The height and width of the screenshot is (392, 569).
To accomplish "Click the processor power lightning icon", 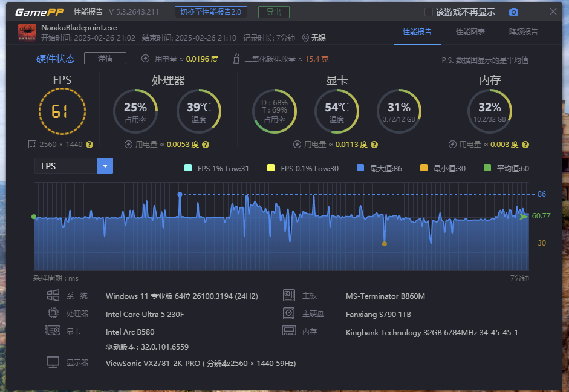I will point(128,145).
